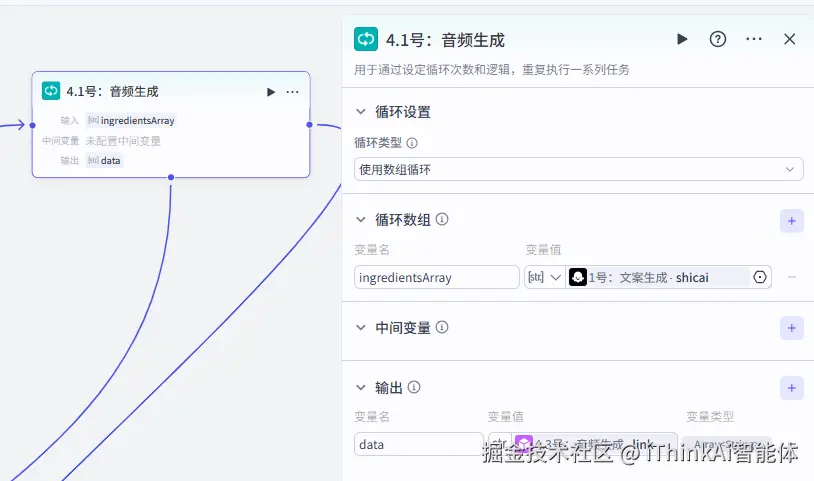Viewport: 814px width, 481px height.
Task: Click data output tag on node
Action: pos(104,161)
